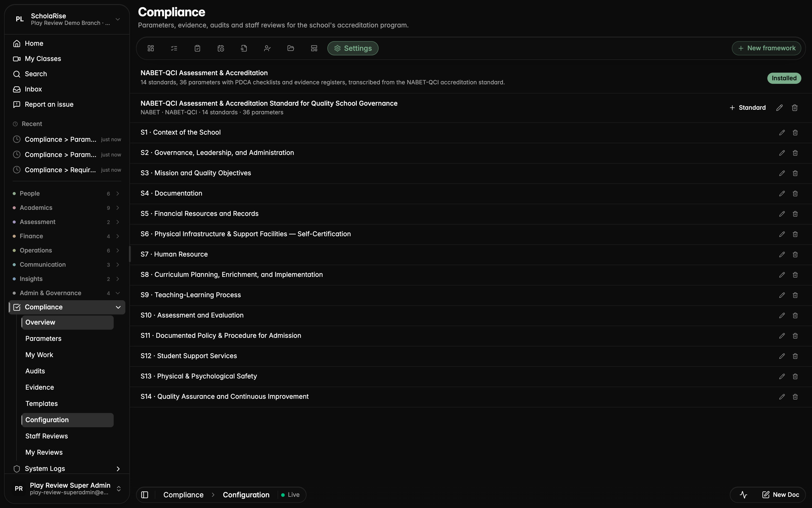Delete S4 Documentation standard
The width and height of the screenshot is (812, 508).
tap(795, 194)
